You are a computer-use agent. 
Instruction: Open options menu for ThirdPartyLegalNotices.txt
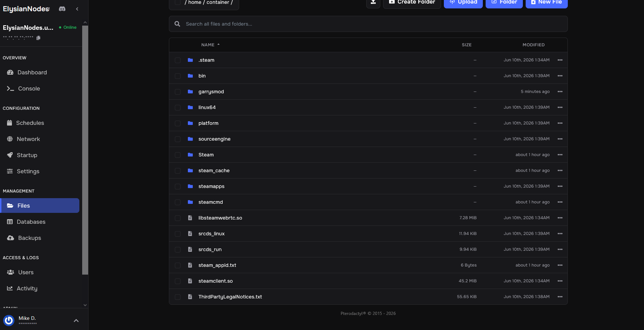point(560,297)
